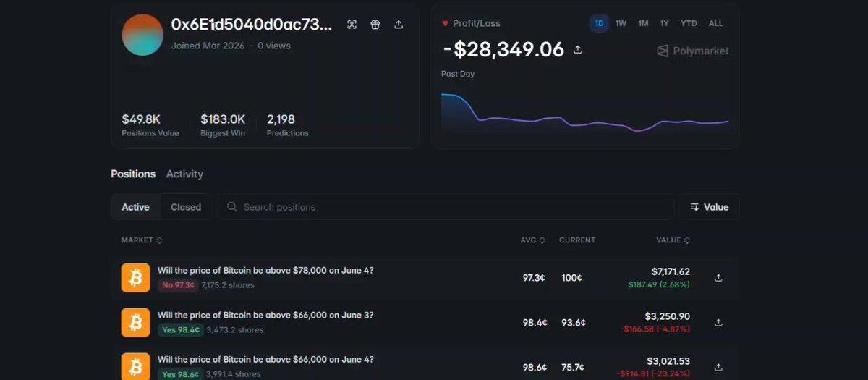Select the 1W time range
This screenshot has height=380, width=868.
click(x=621, y=23)
